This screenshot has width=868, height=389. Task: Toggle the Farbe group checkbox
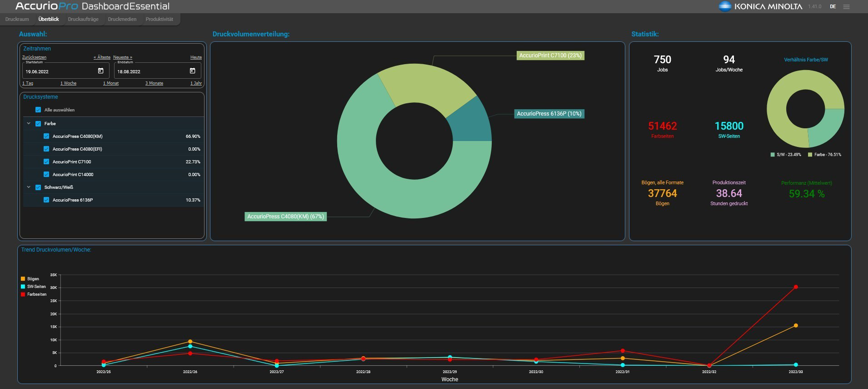(38, 123)
